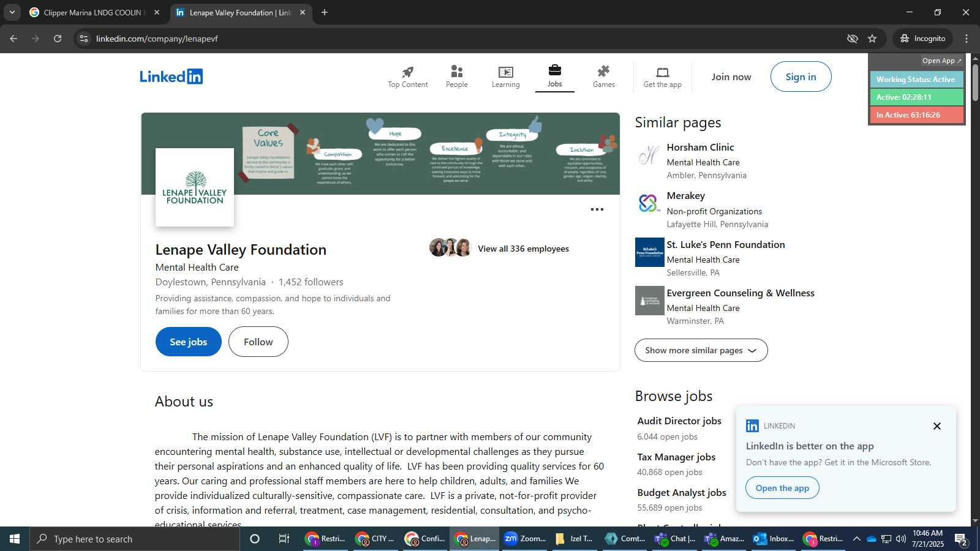
Task: Follow Lenape Valley Foundation
Action: click(x=258, y=342)
